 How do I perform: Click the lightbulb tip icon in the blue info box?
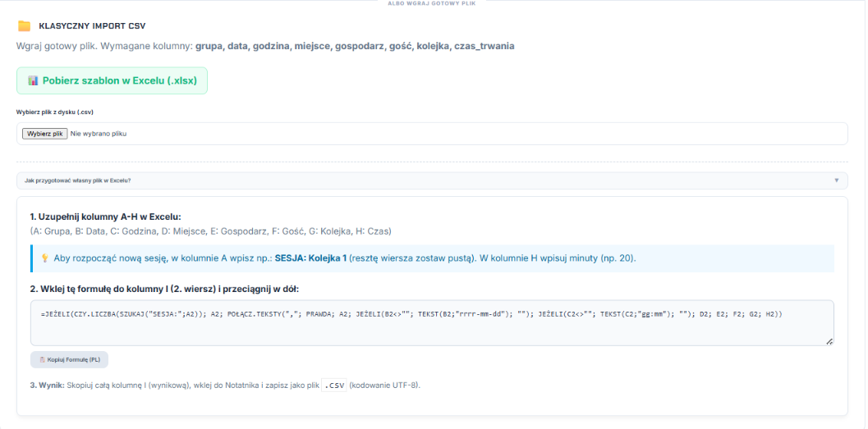(45, 258)
